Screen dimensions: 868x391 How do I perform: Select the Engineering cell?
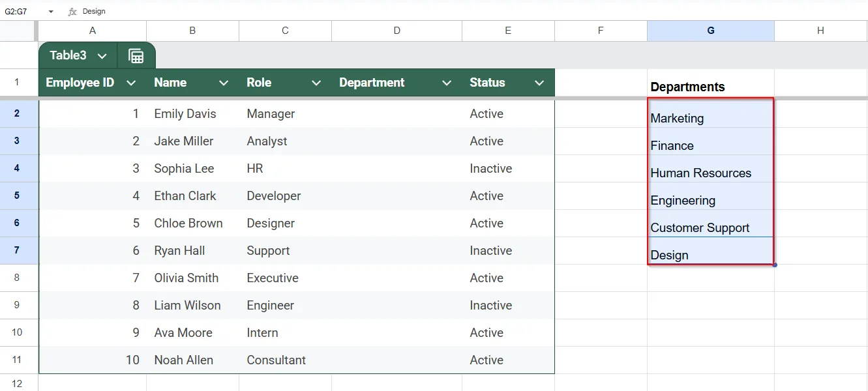(711, 196)
